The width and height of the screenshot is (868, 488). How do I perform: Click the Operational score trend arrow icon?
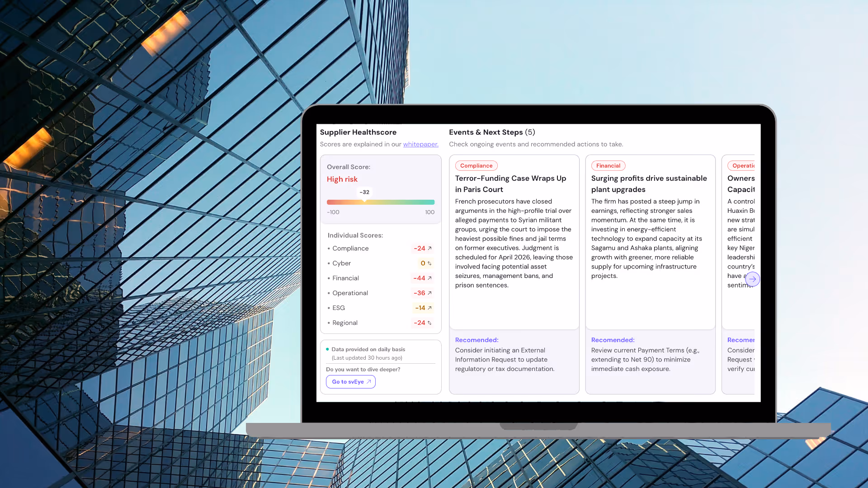[x=429, y=293]
